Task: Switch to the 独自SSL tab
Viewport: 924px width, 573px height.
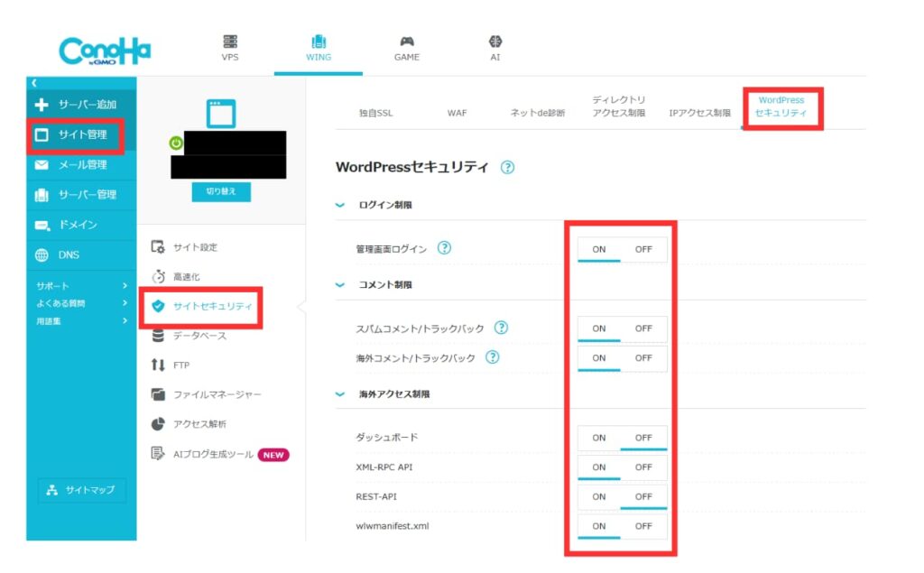Action: click(376, 113)
